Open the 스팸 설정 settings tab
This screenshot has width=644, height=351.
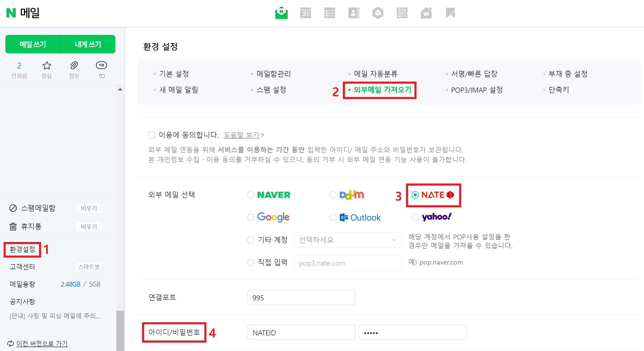[x=271, y=90]
